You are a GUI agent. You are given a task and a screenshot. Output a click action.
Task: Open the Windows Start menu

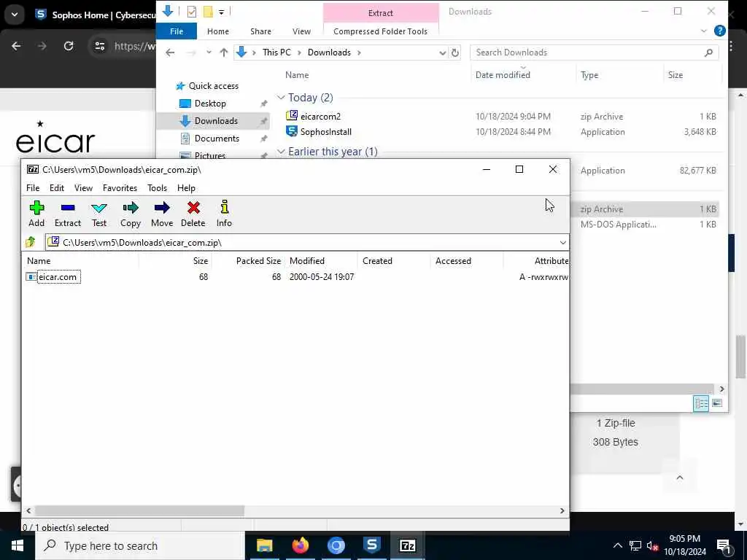[18, 545]
